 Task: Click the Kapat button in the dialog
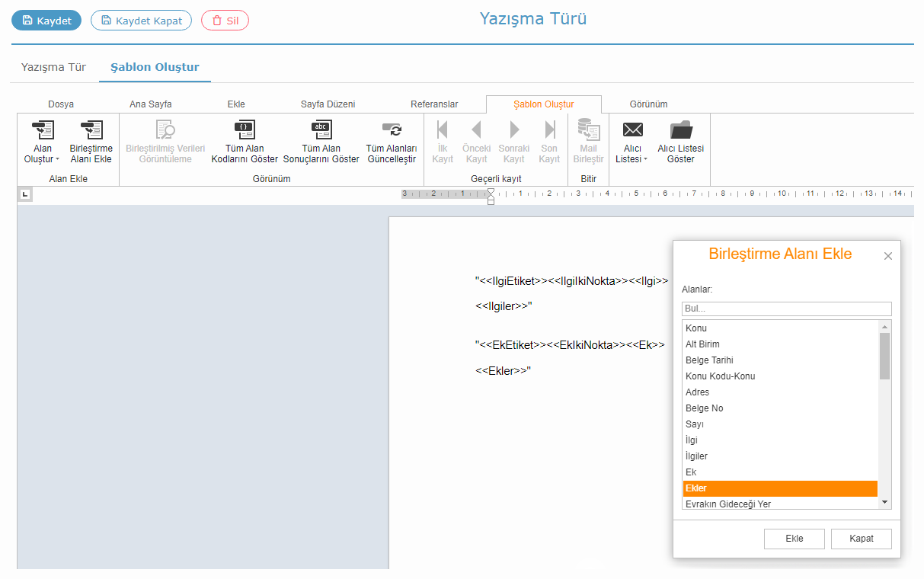click(862, 539)
